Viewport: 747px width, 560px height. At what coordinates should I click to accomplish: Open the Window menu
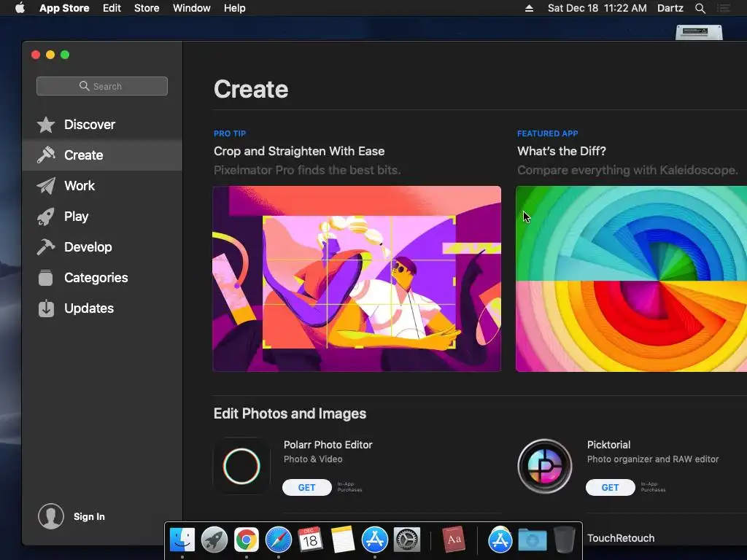point(192,8)
